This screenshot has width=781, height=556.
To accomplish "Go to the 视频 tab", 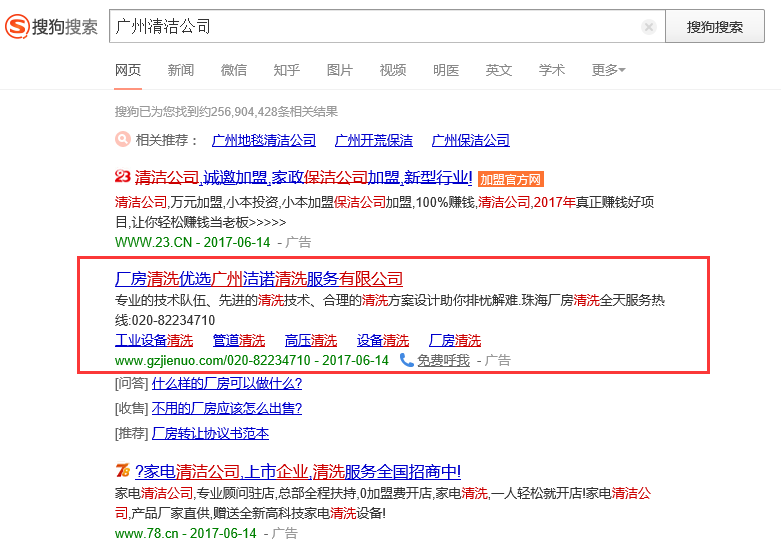I will [392, 70].
